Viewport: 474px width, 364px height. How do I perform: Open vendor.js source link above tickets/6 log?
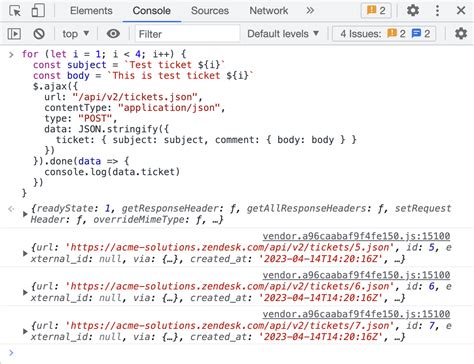[356, 275]
